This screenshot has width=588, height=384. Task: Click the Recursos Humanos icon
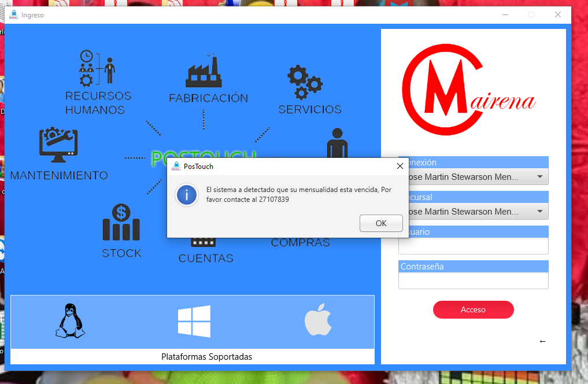(x=97, y=68)
